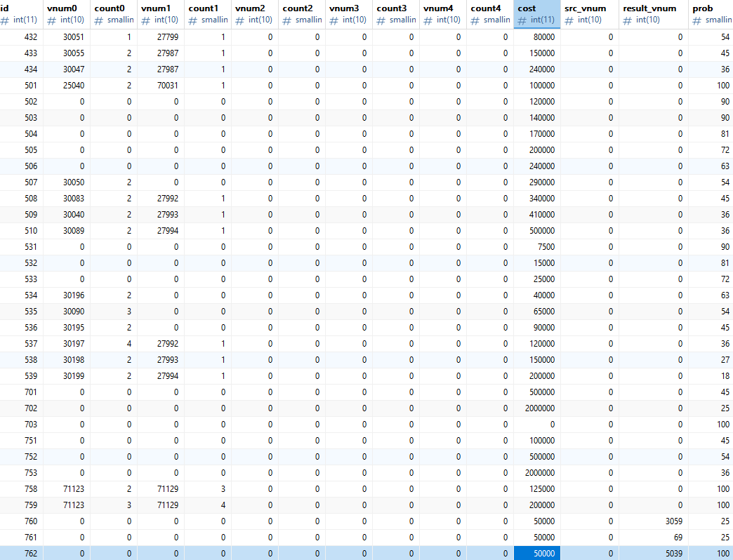733x560 pixels.
Task: Select the highlighted cost cell in row 762
Action: 536,554
